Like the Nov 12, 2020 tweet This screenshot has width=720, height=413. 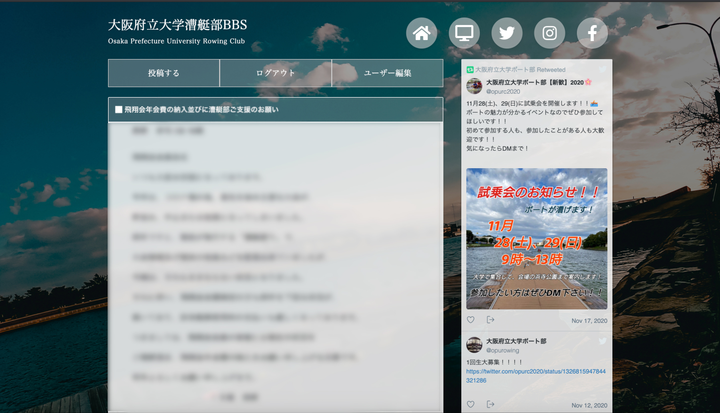471,404
